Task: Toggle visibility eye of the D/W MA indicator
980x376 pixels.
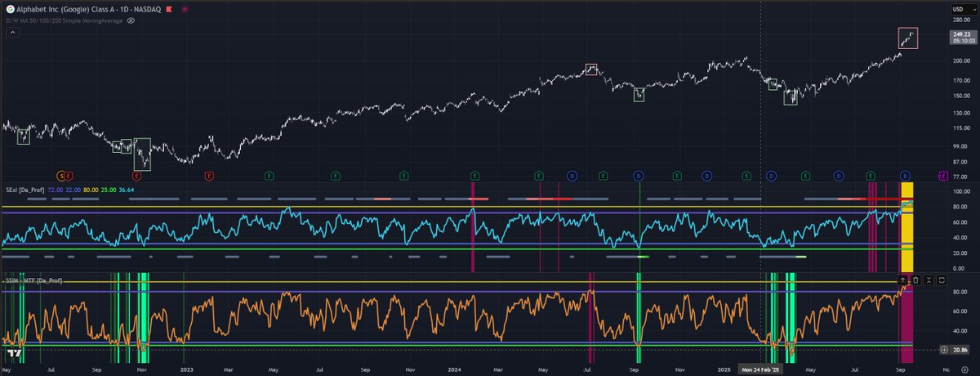Action: point(131,20)
